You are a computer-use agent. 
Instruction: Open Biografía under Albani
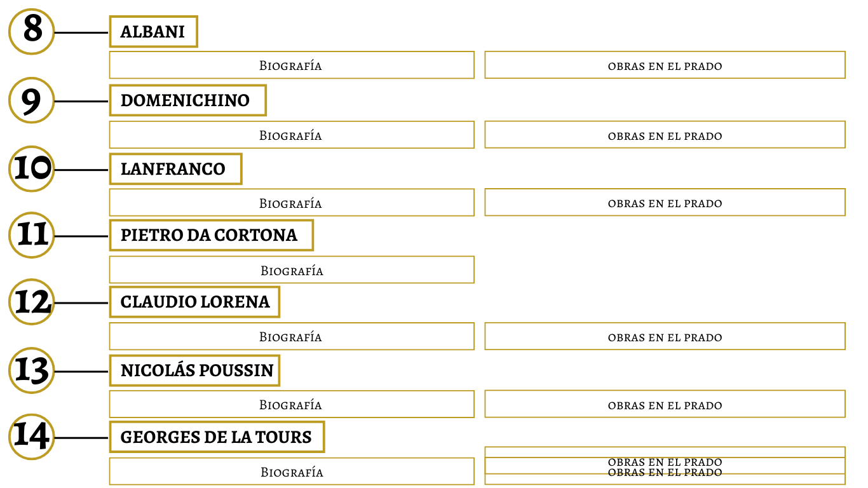[x=292, y=65]
